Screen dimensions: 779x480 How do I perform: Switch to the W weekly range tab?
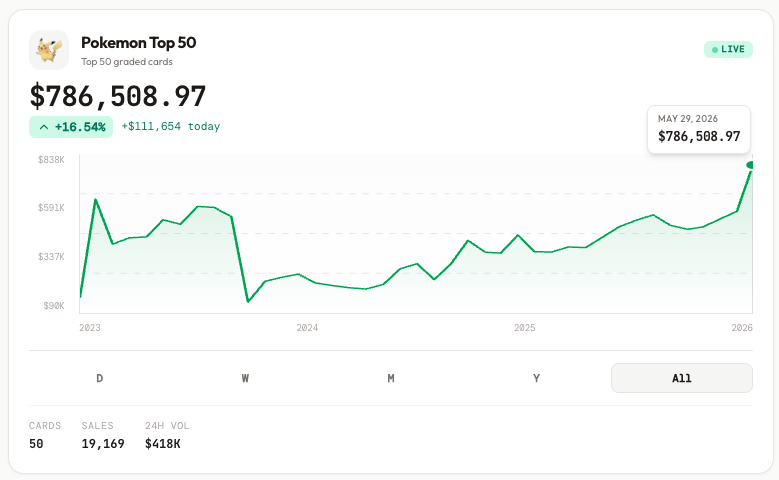point(245,378)
